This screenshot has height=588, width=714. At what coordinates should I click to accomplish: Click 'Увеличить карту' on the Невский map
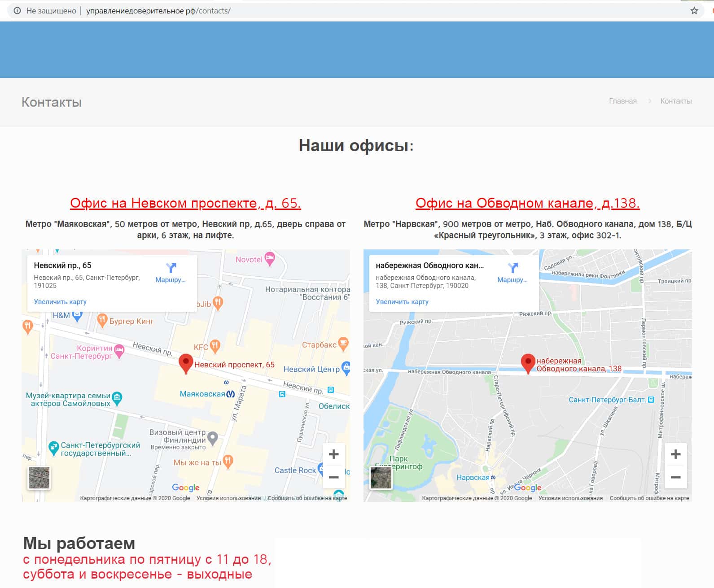coord(60,302)
